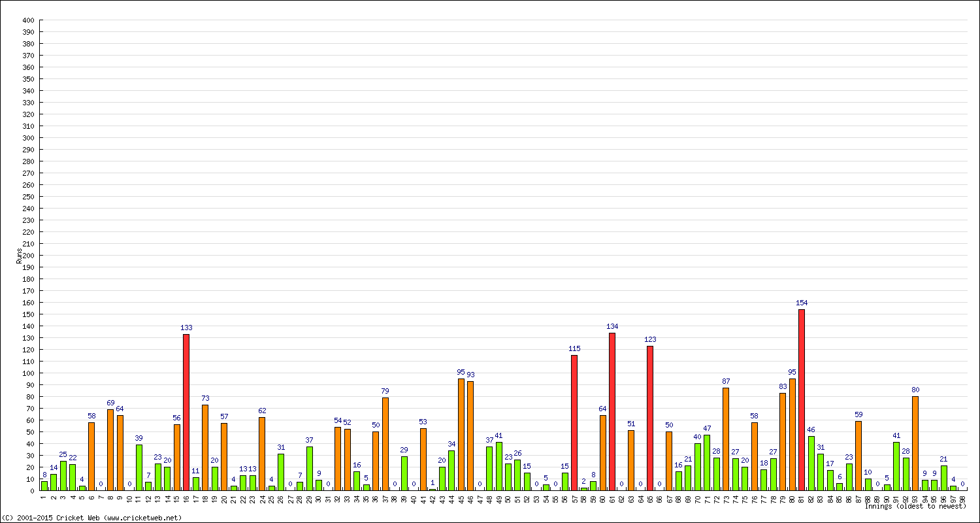Pick the orange bar showing 59 runs

click(x=858, y=456)
